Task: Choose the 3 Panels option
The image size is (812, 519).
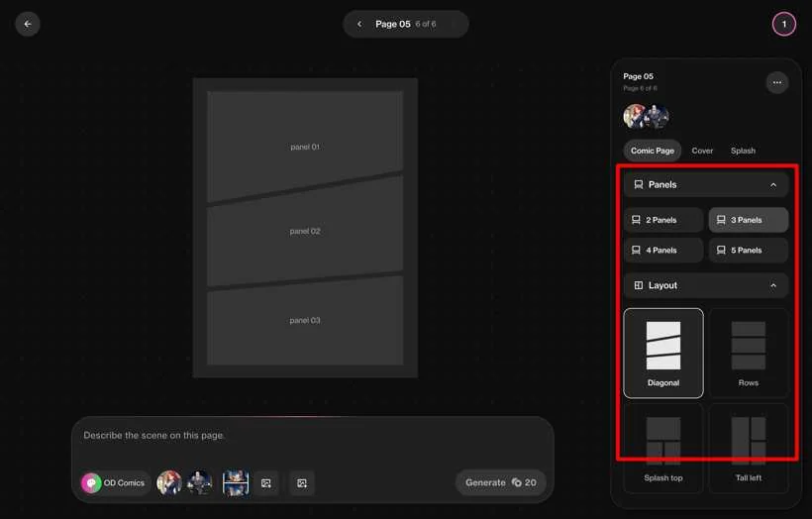Action: coord(749,220)
